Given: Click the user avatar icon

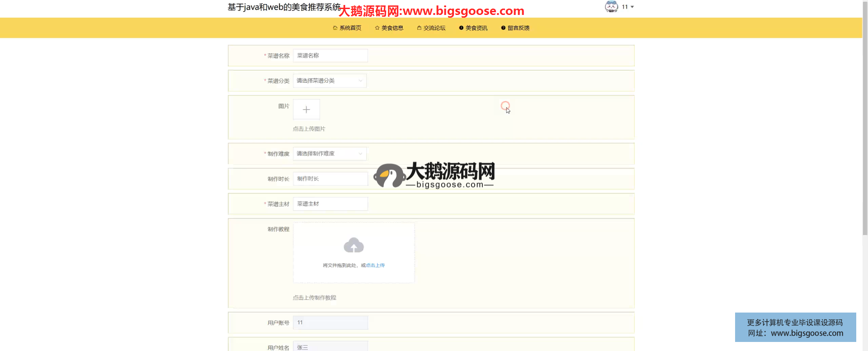Looking at the screenshot, I should (611, 7).
